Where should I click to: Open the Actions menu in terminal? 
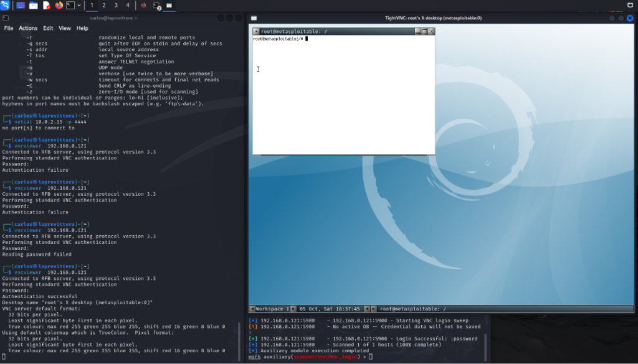(28, 28)
